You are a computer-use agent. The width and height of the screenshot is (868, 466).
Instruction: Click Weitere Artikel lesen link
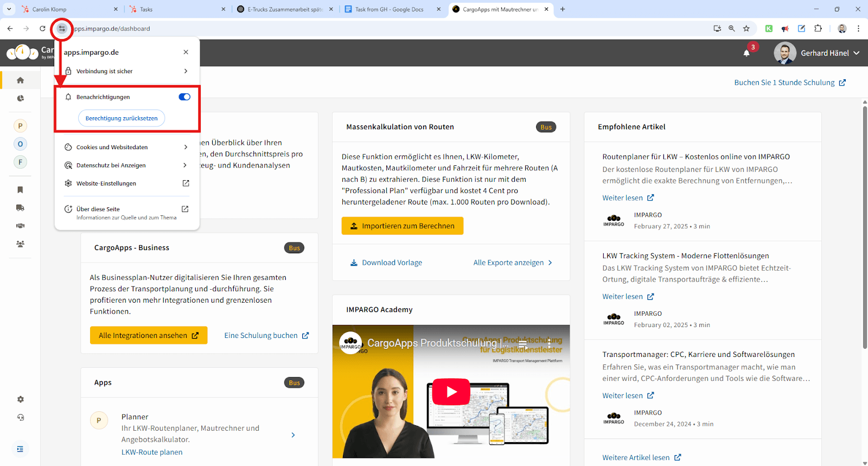641,458
